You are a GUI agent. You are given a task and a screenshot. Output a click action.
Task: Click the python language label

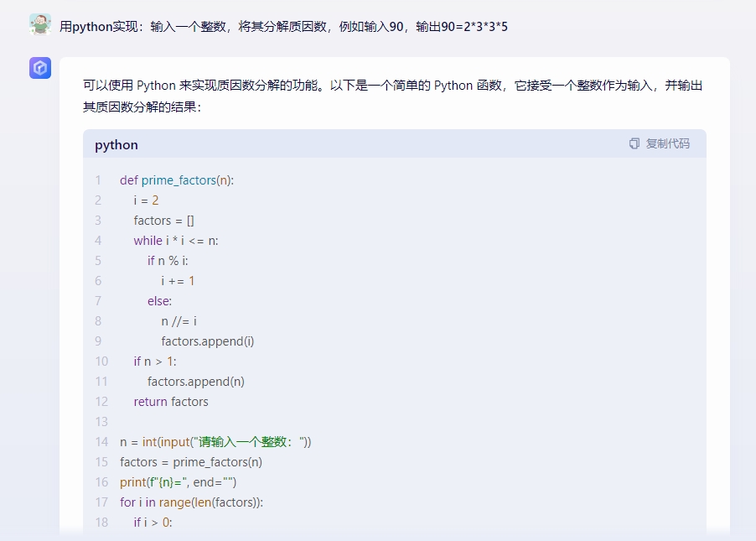point(117,145)
